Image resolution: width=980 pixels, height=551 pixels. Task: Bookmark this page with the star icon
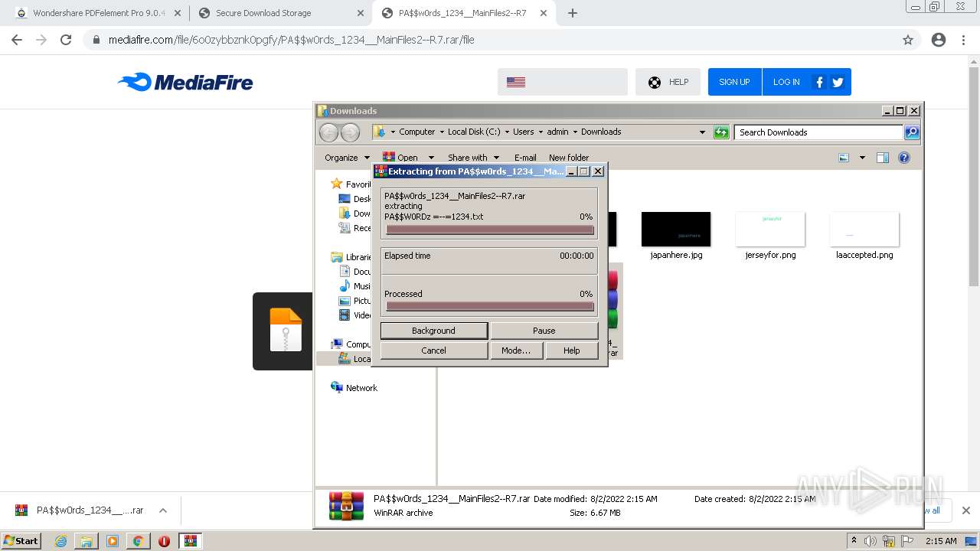point(908,40)
